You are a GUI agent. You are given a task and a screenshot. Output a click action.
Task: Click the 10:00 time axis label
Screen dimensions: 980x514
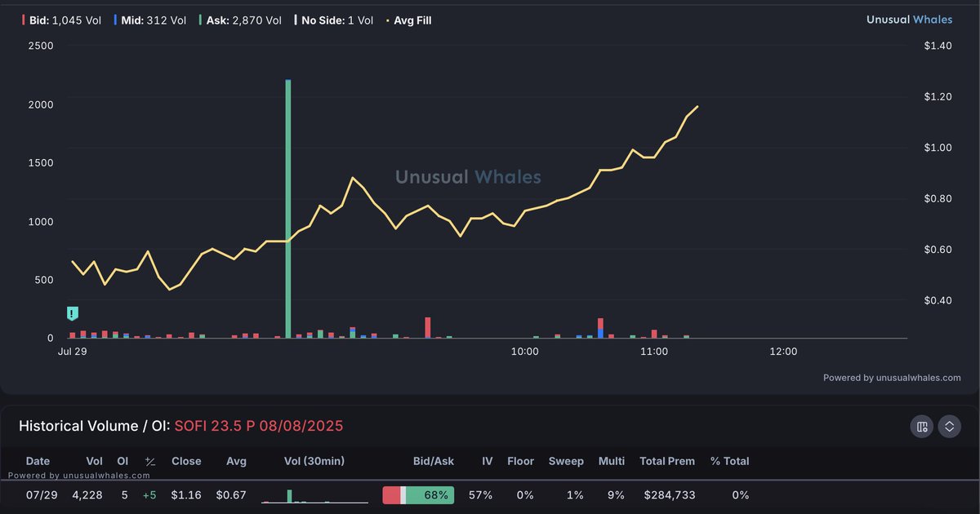click(524, 352)
